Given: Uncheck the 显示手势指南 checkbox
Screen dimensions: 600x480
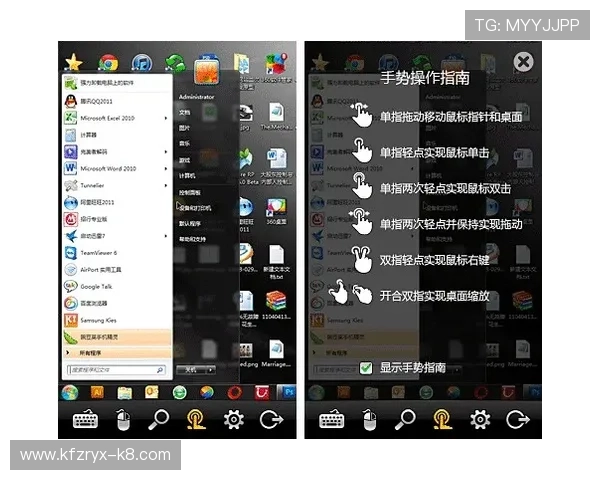Looking at the screenshot, I should click(366, 368).
